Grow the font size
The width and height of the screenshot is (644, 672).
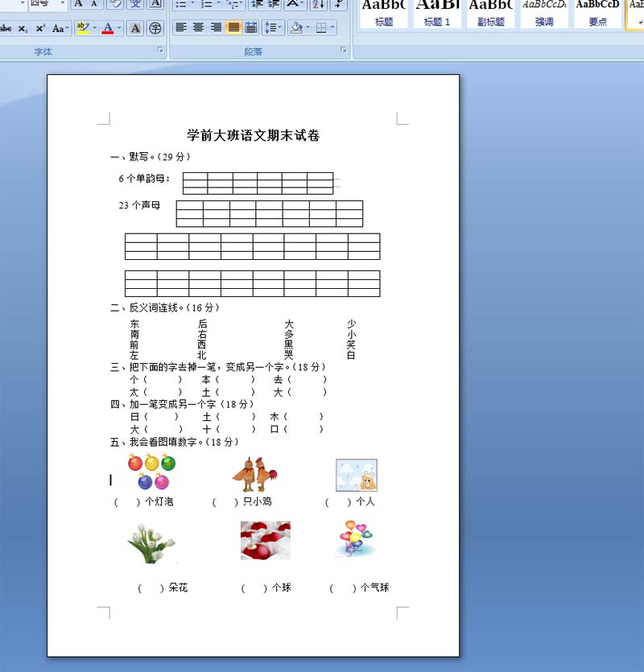[x=78, y=3]
